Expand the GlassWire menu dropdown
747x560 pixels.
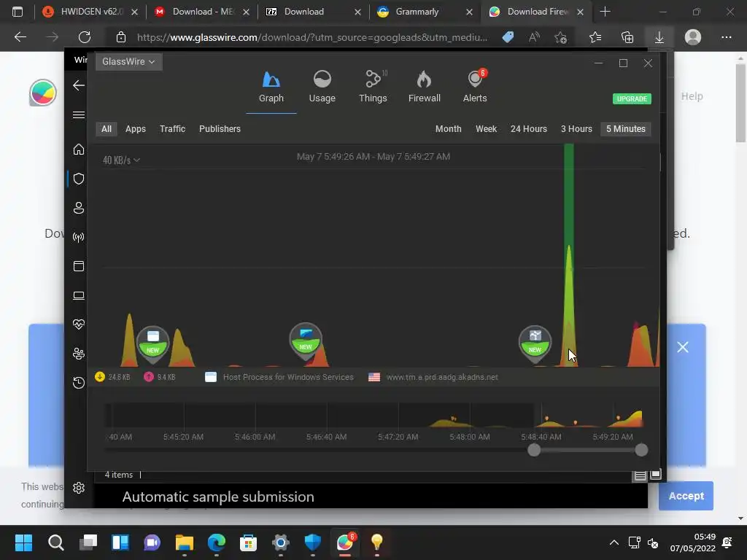pyautogui.click(x=128, y=61)
